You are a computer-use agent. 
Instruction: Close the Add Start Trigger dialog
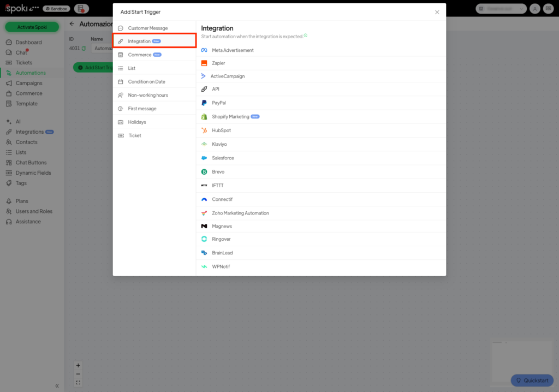tap(437, 12)
